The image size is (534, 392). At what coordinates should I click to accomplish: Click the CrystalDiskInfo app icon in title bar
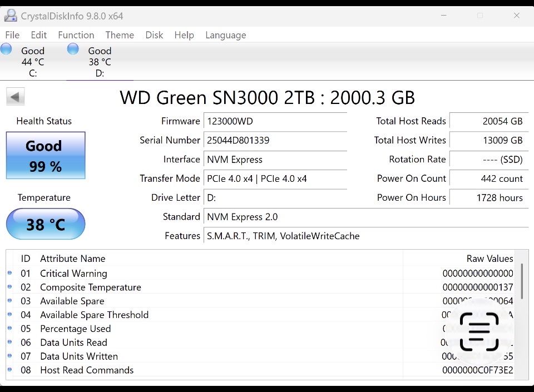(x=11, y=16)
